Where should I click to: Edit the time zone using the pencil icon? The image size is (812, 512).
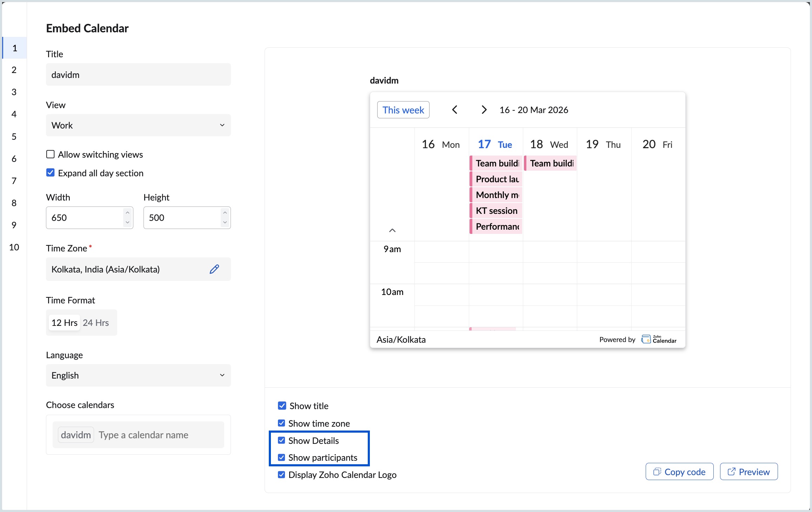pos(214,269)
